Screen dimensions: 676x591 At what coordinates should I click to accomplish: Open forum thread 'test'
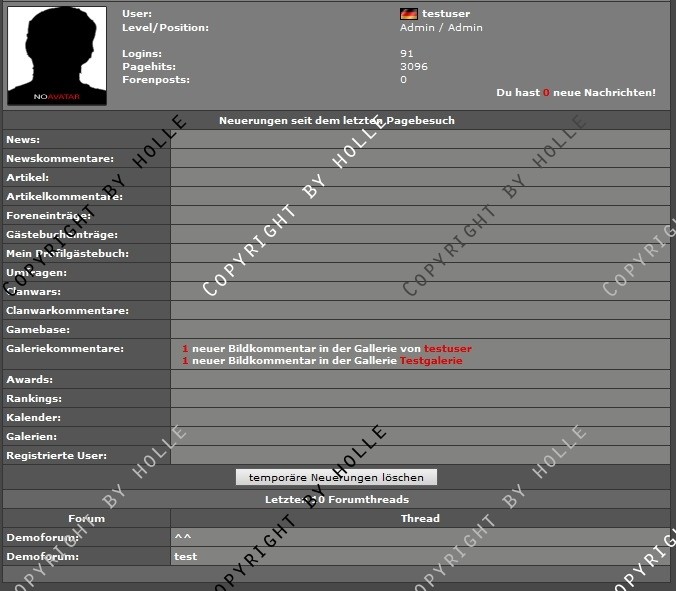185,557
